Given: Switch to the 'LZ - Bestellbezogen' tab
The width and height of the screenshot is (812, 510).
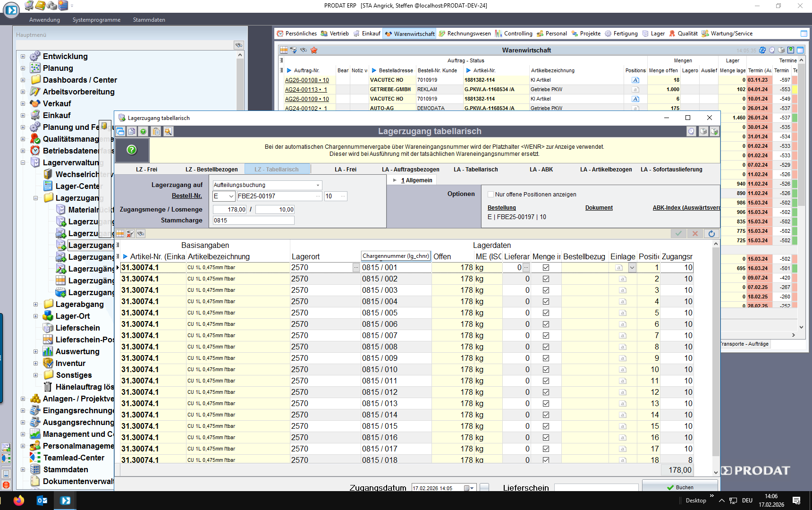Looking at the screenshot, I should (x=211, y=170).
